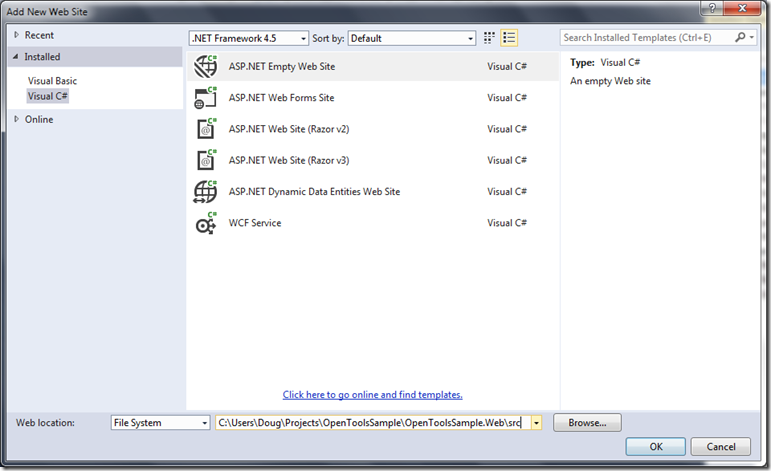The image size is (771, 471).
Task: Select the Online category label
Action: pyautogui.click(x=39, y=119)
